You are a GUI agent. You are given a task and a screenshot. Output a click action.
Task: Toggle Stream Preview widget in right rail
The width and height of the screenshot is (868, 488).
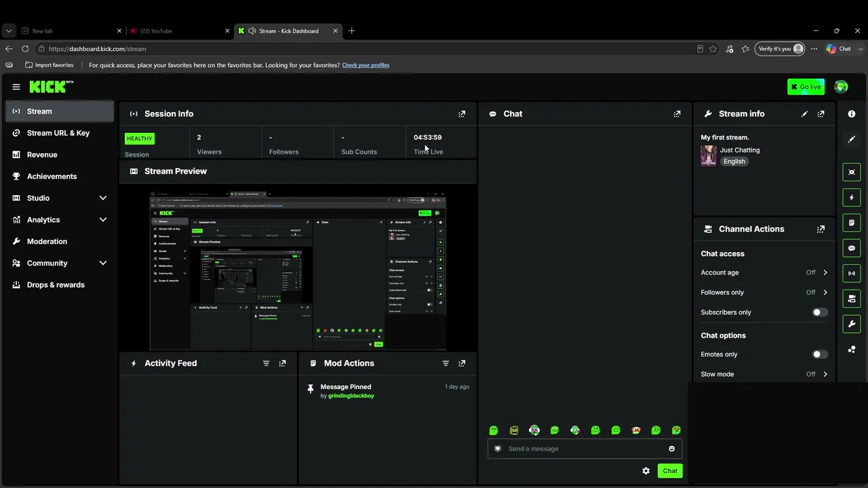coord(852,172)
